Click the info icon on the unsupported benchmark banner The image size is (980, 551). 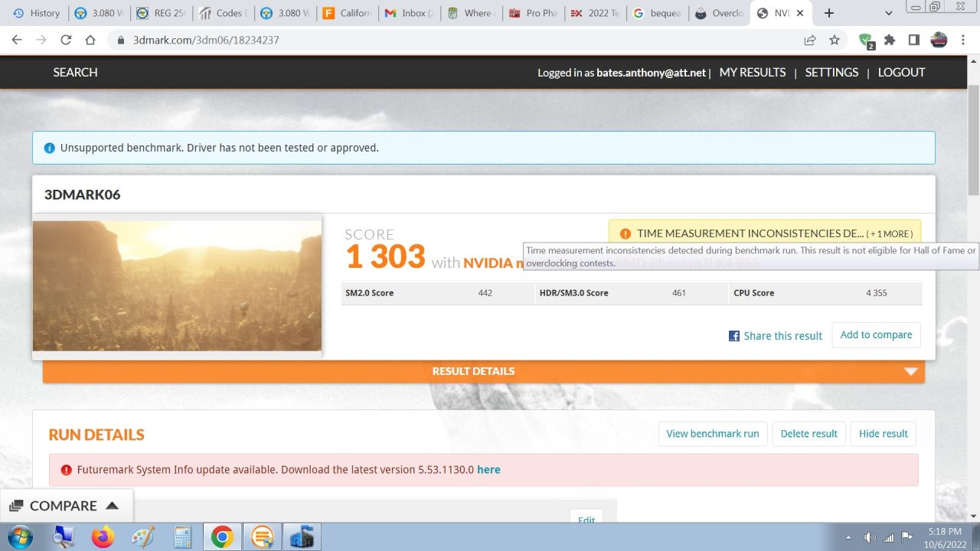pyautogui.click(x=50, y=148)
